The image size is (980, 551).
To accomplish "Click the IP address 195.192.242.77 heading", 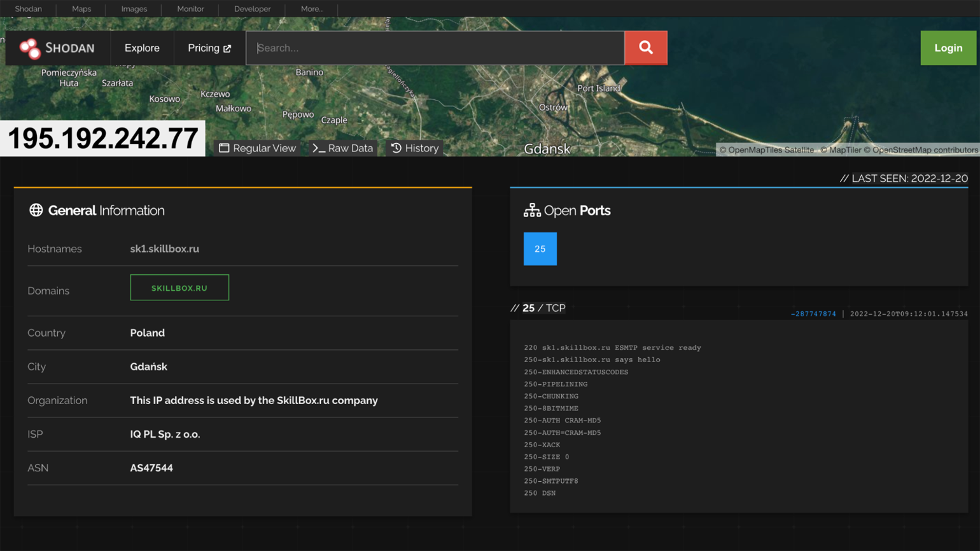I will [102, 139].
